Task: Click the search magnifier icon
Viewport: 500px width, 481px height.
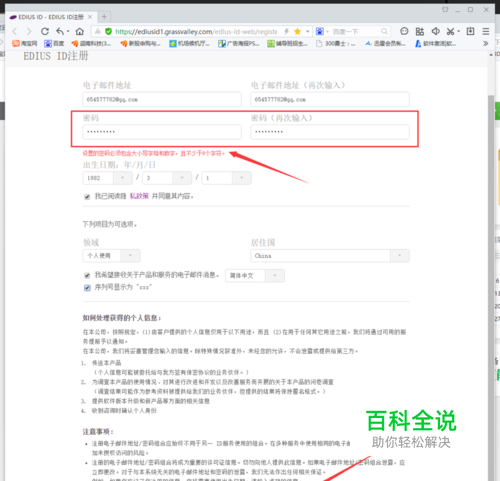Action: pos(384,32)
